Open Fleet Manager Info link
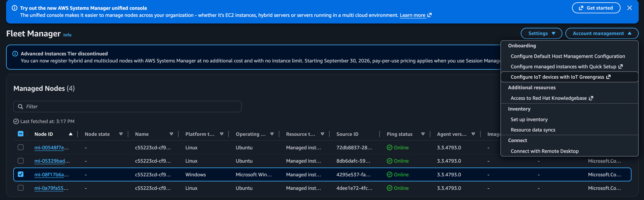Screen dimensions: 644x200 coord(67,35)
